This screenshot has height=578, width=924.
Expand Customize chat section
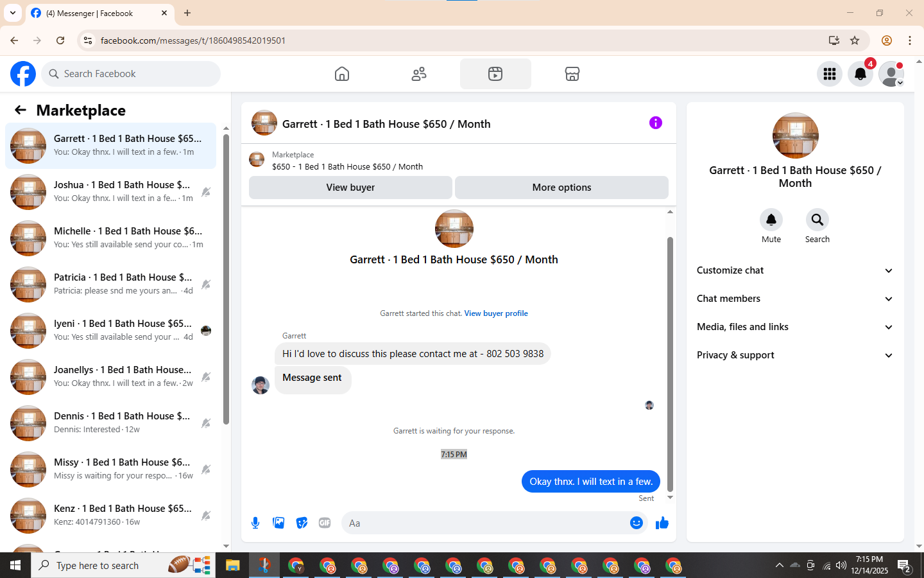795,270
